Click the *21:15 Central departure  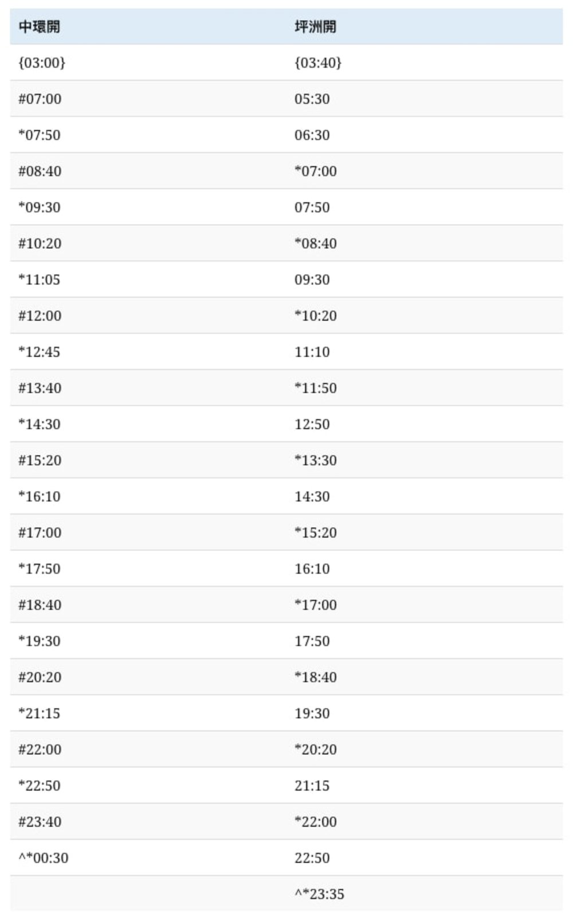tap(39, 713)
